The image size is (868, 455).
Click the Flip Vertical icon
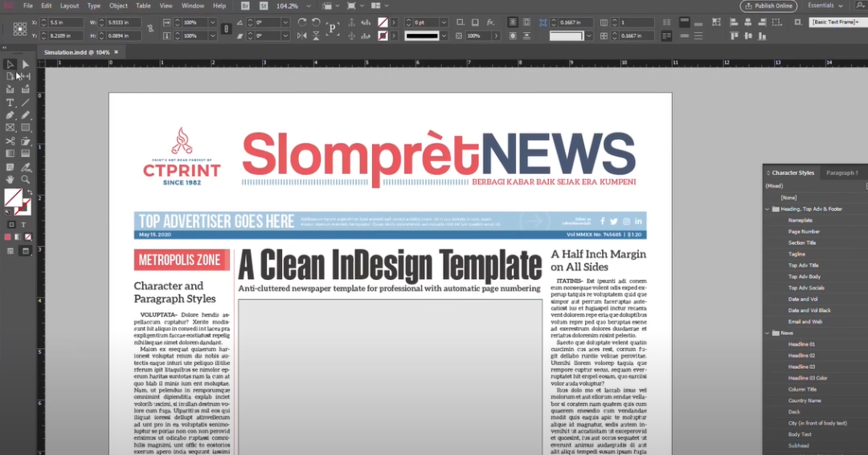[x=316, y=35]
